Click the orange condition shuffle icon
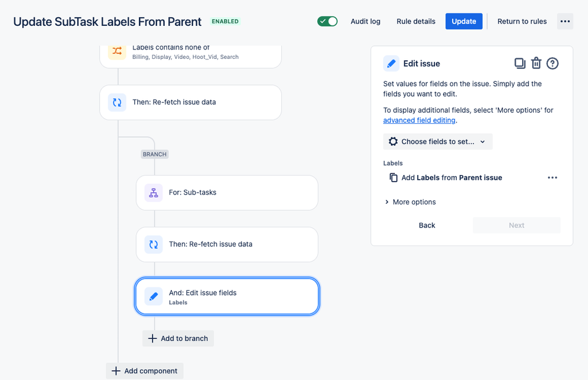The width and height of the screenshot is (588, 380). [117, 51]
